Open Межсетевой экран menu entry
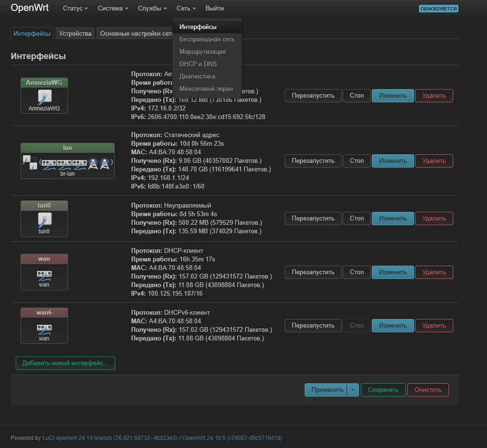487x448 pixels. coord(207,89)
